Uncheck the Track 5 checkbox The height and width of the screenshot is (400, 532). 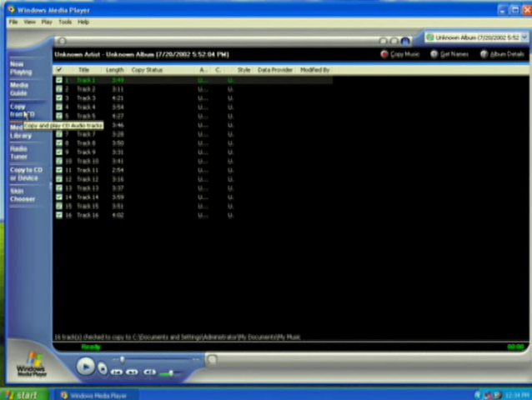click(x=59, y=116)
